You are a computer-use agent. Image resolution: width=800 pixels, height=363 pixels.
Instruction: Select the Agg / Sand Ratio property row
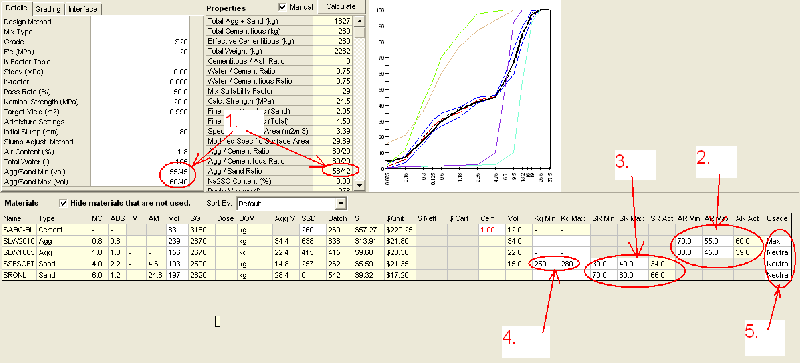point(280,171)
